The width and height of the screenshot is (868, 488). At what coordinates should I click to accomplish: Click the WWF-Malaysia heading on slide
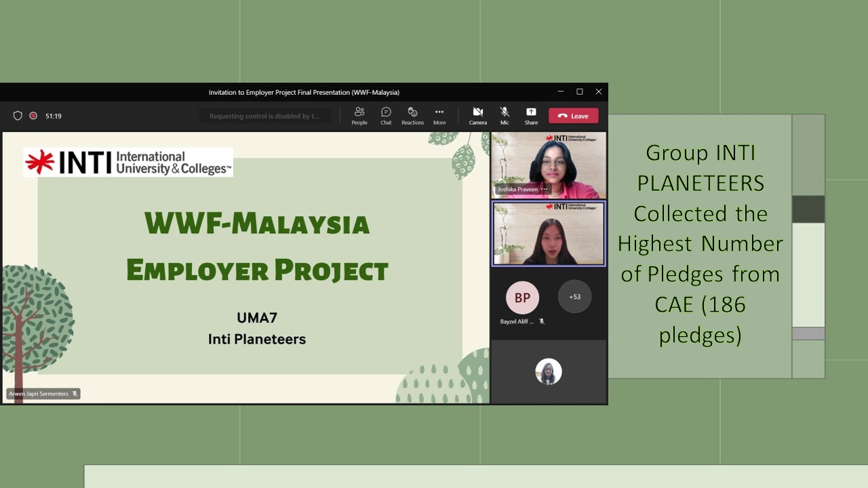[257, 223]
